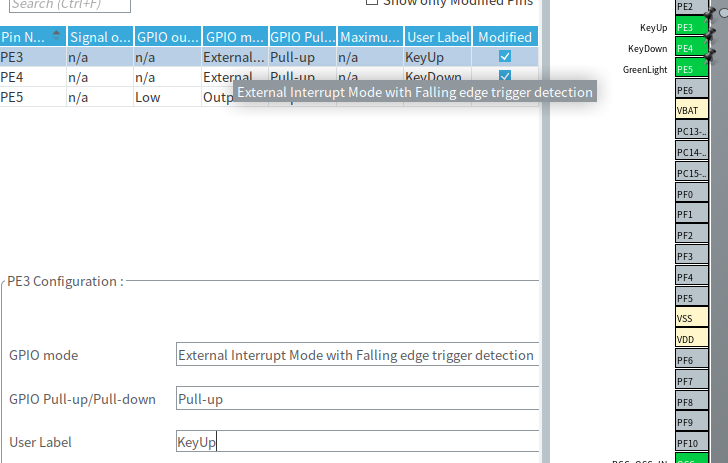Screen dimensions: 728x463
Task: Click the PF0 pin on the chip
Action: click(x=691, y=194)
